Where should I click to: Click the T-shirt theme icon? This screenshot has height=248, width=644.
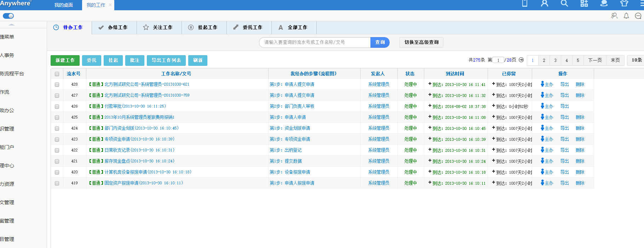tap(624, 4)
